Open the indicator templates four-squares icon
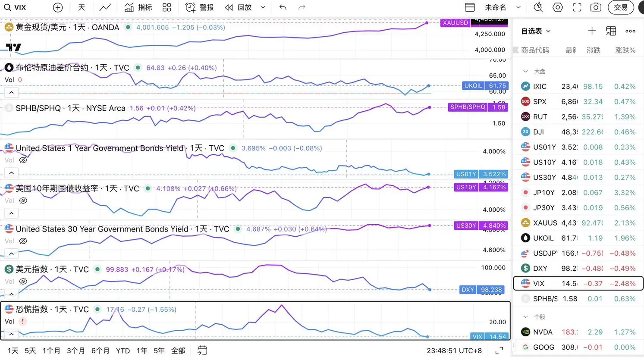Image resolution: width=644 pixels, height=357 pixels. click(167, 7)
